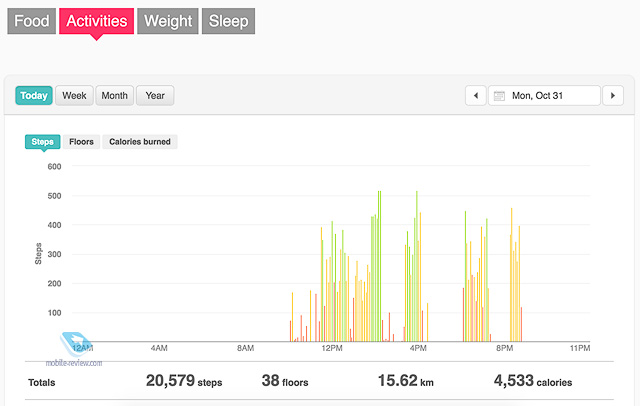The width and height of the screenshot is (640, 406).
Task: Switch to the Food tab
Action: pos(31,21)
